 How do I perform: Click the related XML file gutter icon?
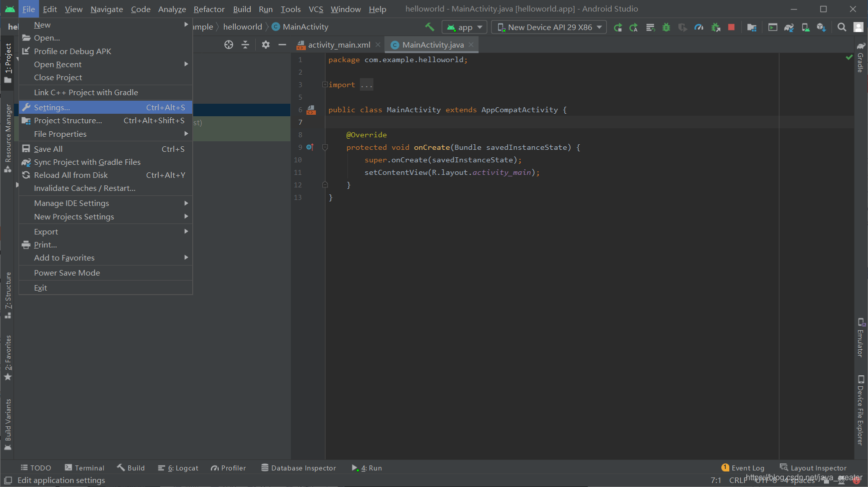pos(311,110)
